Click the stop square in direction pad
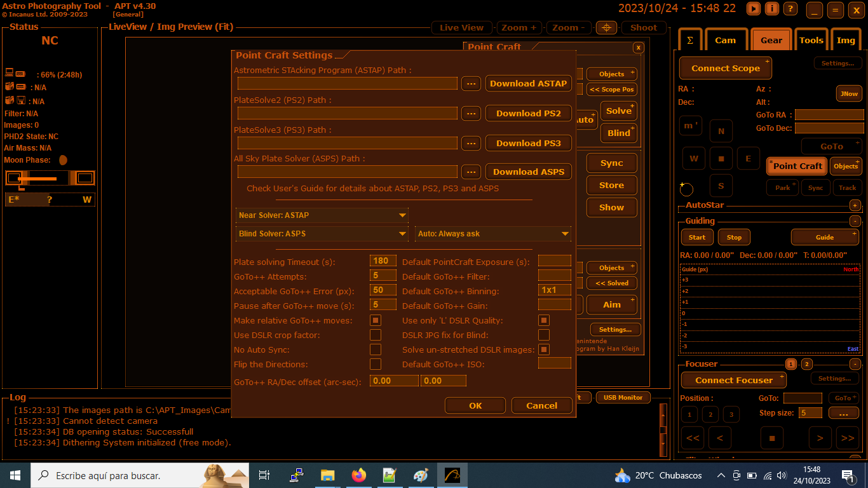The width and height of the screenshot is (868, 488). (x=721, y=158)
